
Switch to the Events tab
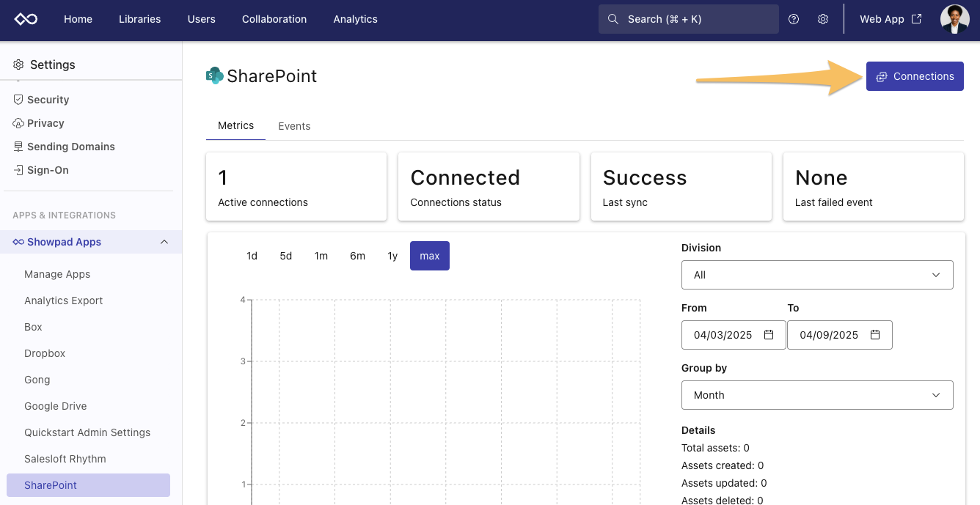click(x=294, y=125)
